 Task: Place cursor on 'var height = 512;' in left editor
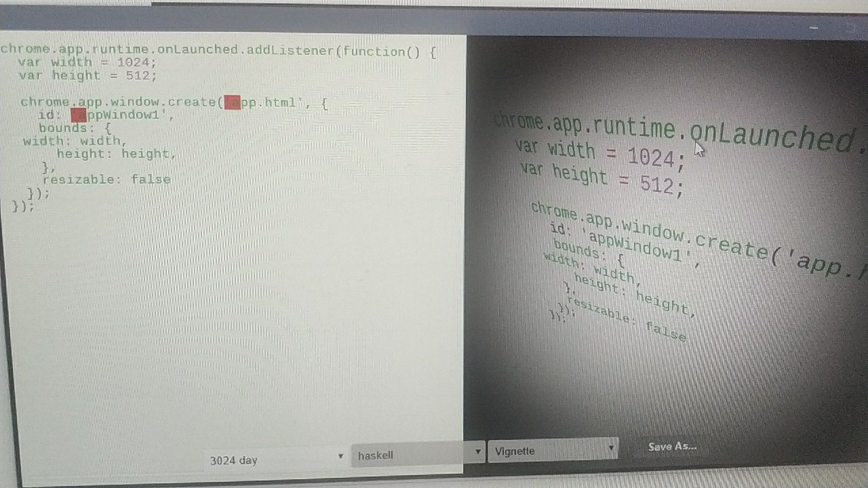[x=87, y=76]
